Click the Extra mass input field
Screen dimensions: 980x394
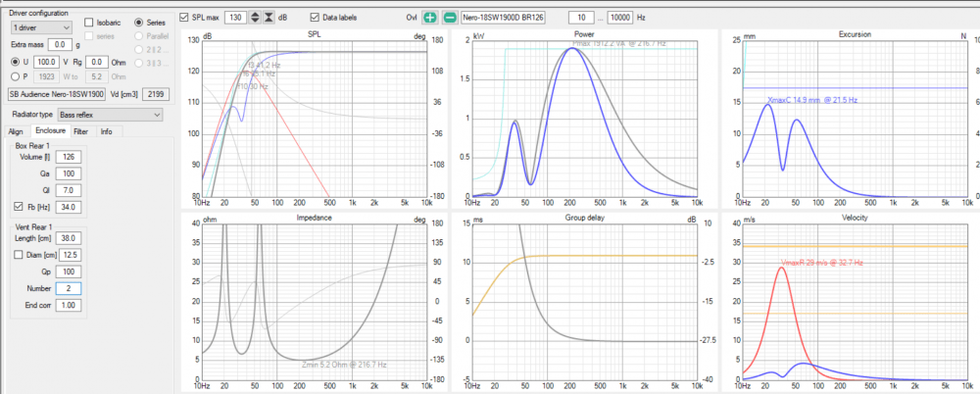pos(61,44)
